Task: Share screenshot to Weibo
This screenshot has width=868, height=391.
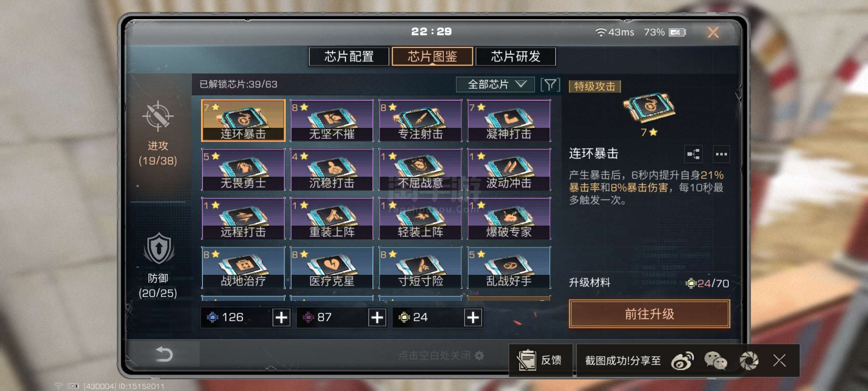Action: [682, 361]
